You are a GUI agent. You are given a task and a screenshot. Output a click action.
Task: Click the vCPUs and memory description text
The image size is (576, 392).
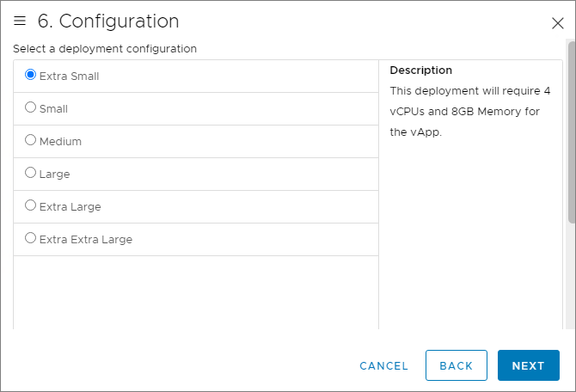(469, 111)
